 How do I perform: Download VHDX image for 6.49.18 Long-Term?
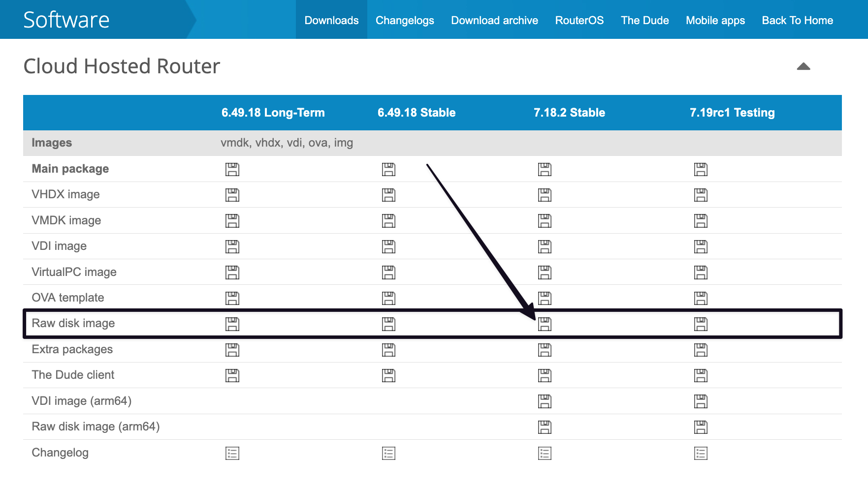(232, 195)
